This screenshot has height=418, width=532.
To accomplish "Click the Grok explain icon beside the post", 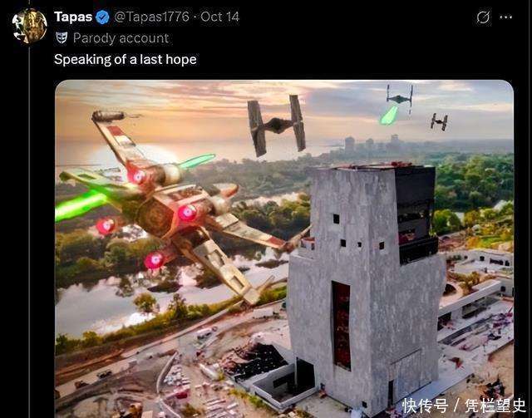I will 483,17.
